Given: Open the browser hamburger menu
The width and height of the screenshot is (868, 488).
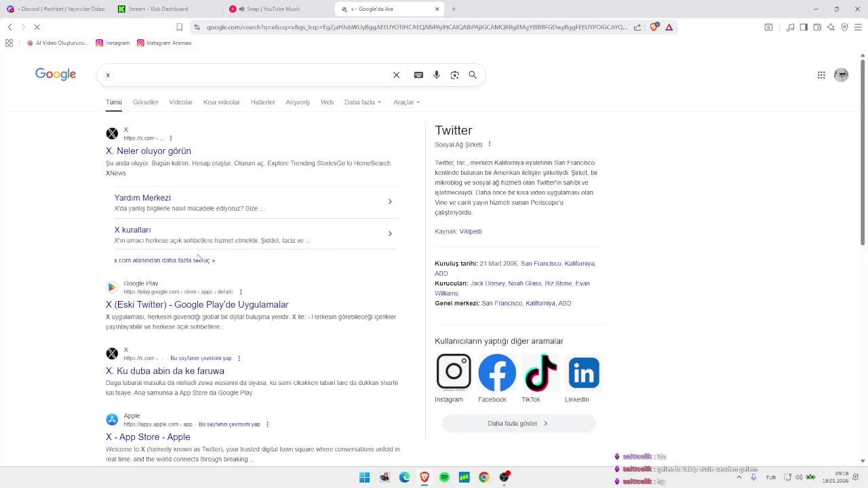Looking at the screenshot, I should [858, 27].
